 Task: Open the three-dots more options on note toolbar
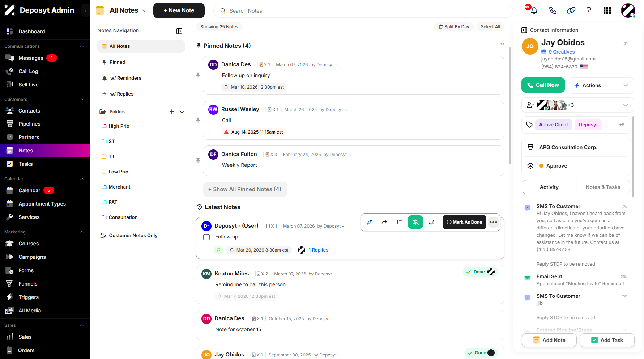[x=493, y=222]
